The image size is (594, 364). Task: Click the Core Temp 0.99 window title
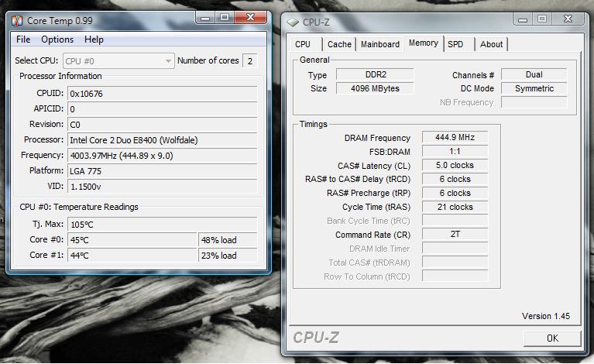click(x=60, y=20)
